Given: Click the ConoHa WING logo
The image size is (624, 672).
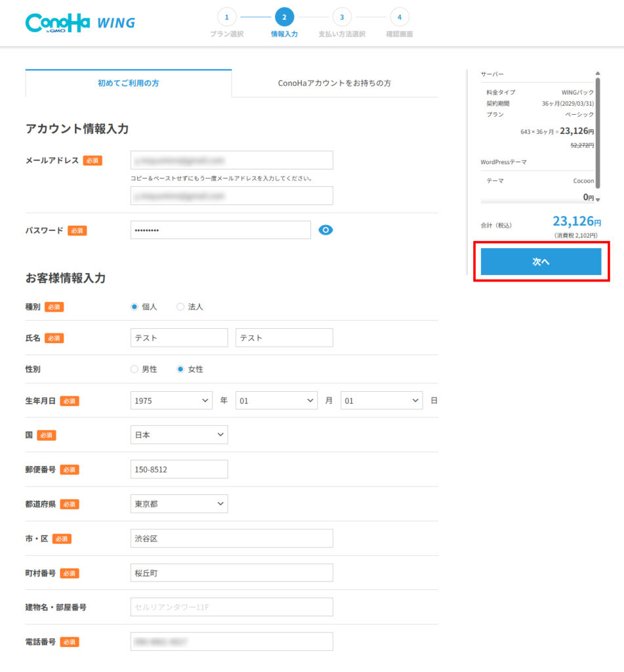Looking at the screenshot, I should point(80,22).
